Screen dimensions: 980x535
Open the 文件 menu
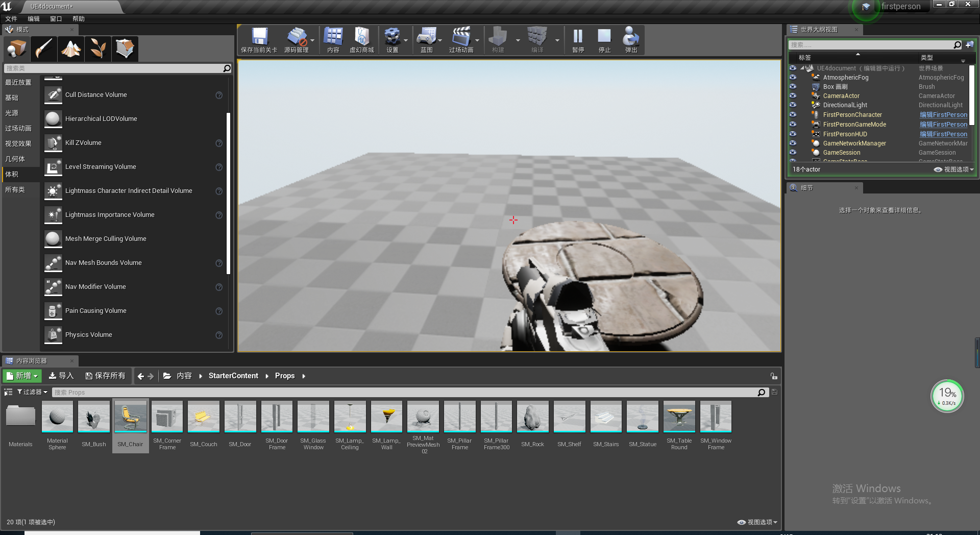point(11,19)
